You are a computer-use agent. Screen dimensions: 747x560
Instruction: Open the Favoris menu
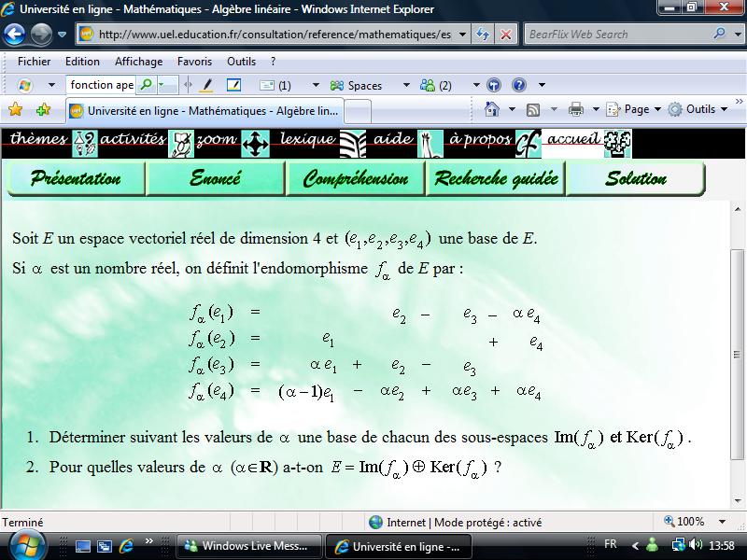(194, 62)
